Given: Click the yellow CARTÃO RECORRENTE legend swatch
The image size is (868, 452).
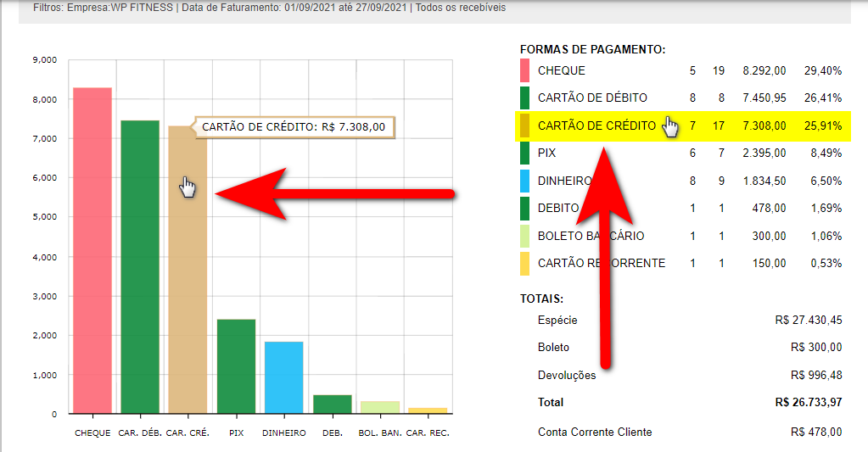Looking at the screenshot, I should (524, 263).
